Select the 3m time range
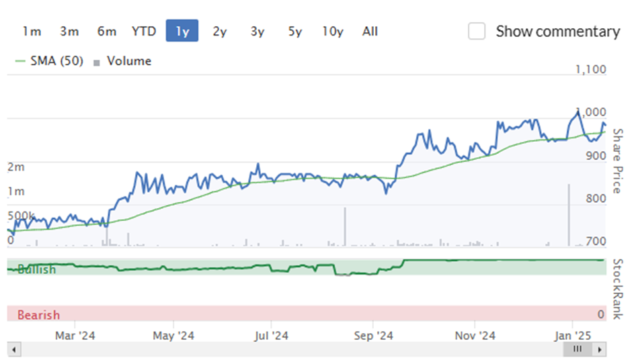This screenshot has height=364, width=632. click(x=69, y=31)
